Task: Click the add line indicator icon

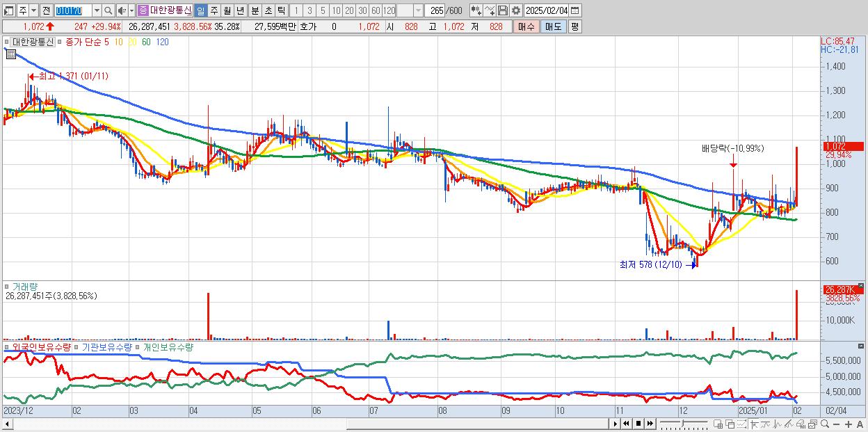Action: pos(490,10)
